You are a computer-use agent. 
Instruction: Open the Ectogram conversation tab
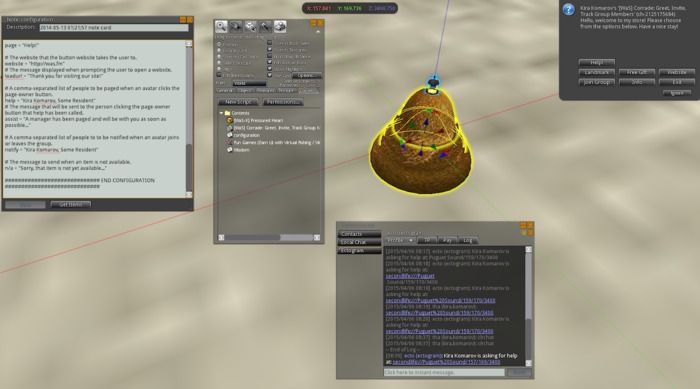point(359,251)
